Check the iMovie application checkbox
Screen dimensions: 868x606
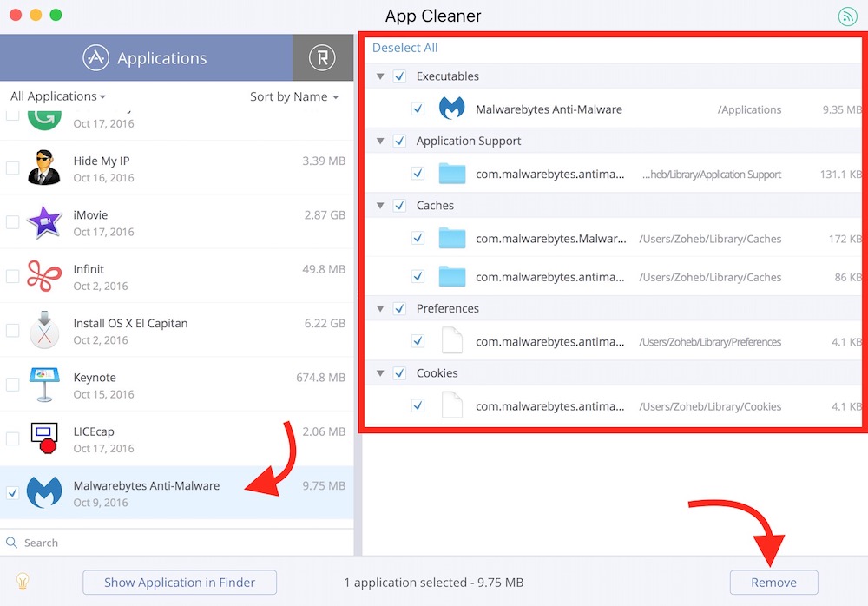(x=13, y=222)
